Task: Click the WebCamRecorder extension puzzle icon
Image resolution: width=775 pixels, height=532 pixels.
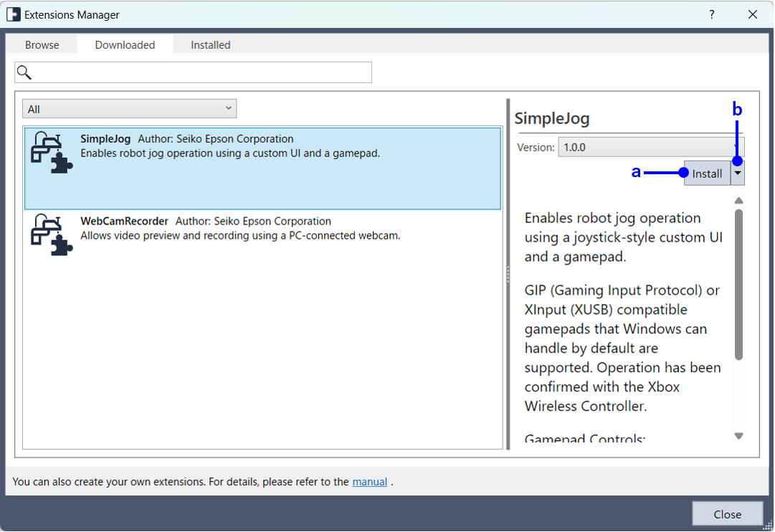Action: click(52, 234)
